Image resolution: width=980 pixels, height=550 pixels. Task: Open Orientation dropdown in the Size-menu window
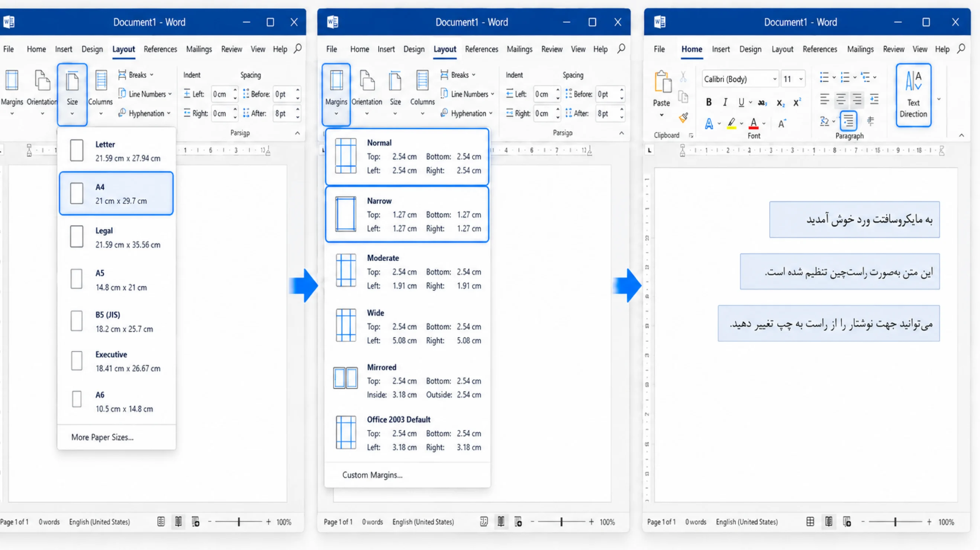[42, 94]
